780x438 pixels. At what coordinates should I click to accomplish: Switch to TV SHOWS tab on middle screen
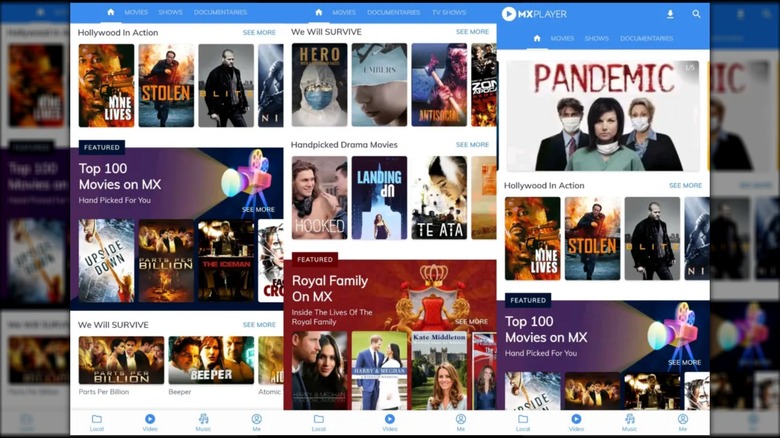tap(449, 12)
